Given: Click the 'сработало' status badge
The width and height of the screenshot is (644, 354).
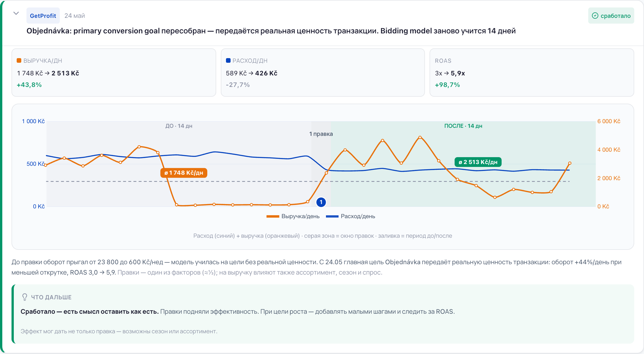Looking at the screenshot, I should pos(611,16).
